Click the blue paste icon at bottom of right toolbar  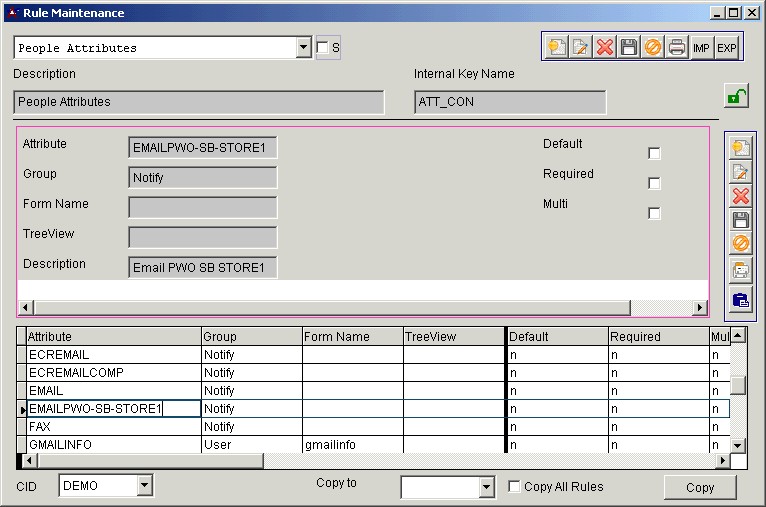point(741,299)
